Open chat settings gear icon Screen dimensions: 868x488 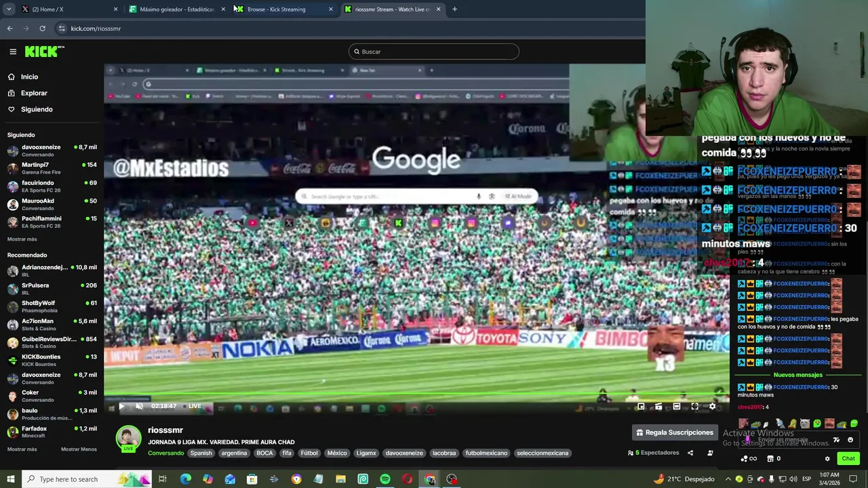point(827,459)
